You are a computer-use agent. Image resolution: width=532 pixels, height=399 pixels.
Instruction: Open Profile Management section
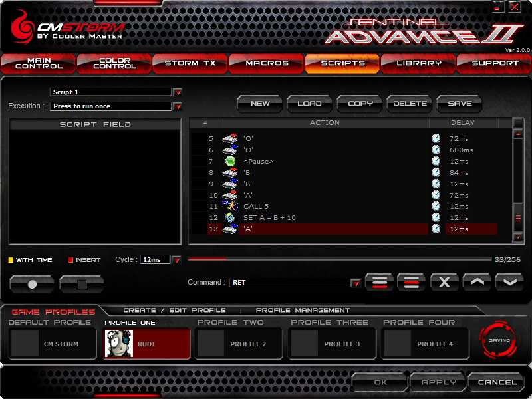point(303,310)
